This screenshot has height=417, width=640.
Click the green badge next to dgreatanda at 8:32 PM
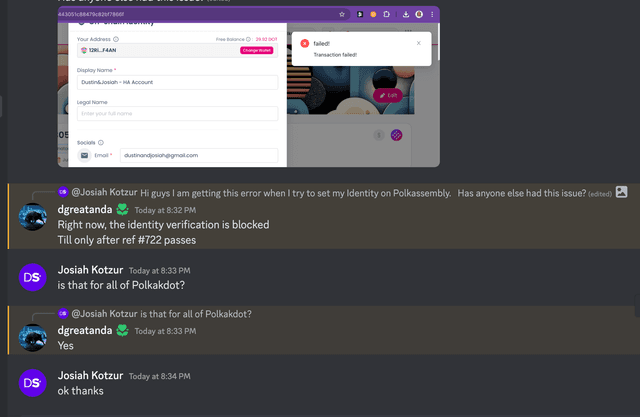122,210
